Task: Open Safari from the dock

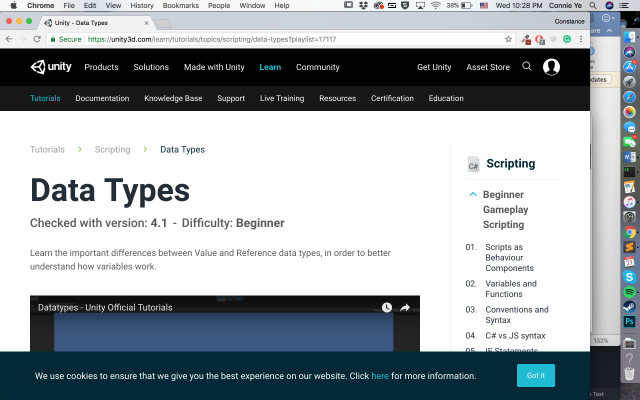Action: 629,97
